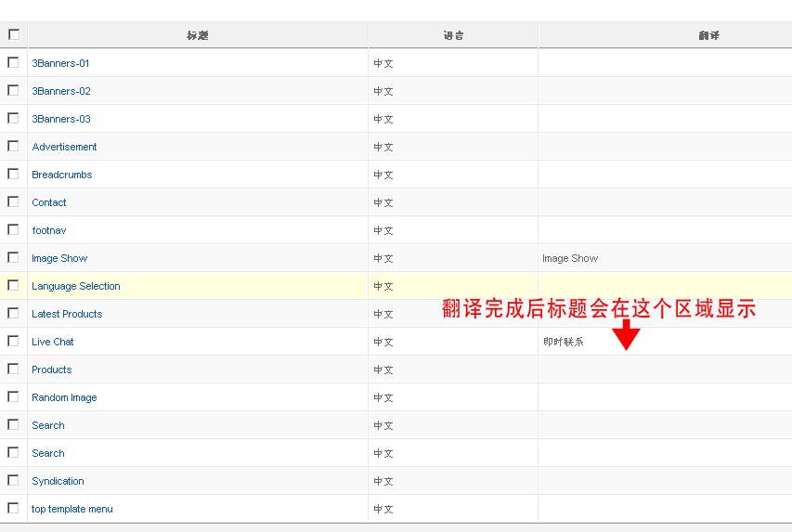
Task: Open the Random Image entry
Action: coord(64,397)
